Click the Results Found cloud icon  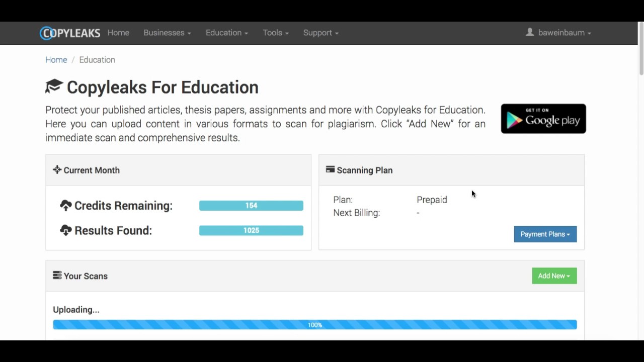(x=66, y=230)
